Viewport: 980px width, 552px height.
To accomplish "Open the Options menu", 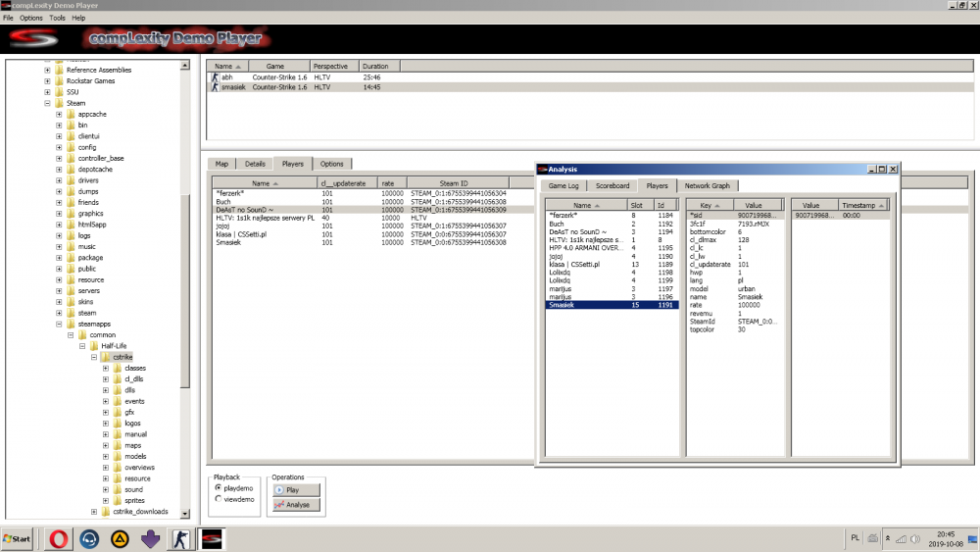I will tap(30, 18).
